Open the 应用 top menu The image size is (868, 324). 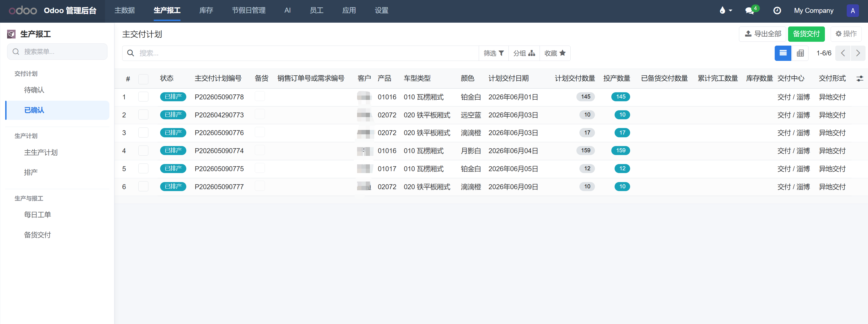coord(349,10)
